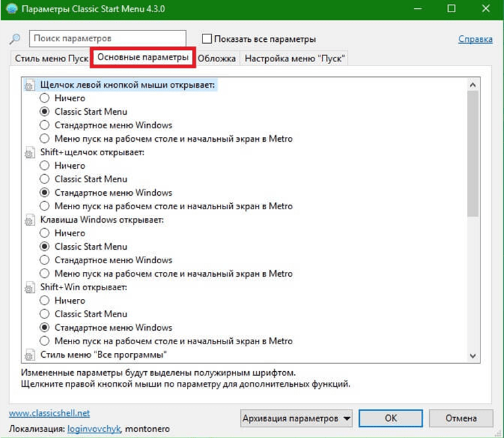Open the 'Справка' help link
Screen dimensions: 504x438
475,39
